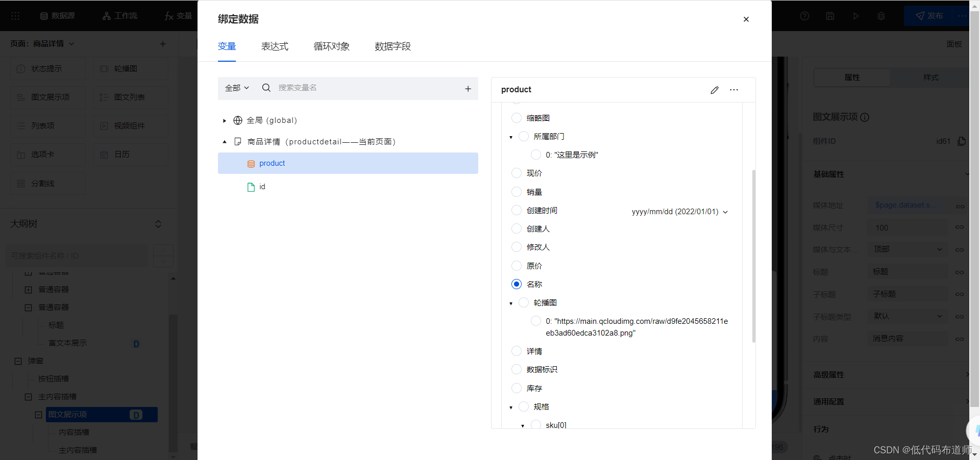Viewport: 980px width, 460px height.
Task: Select the 库存 radio button
Action: (x=517, y=388)
